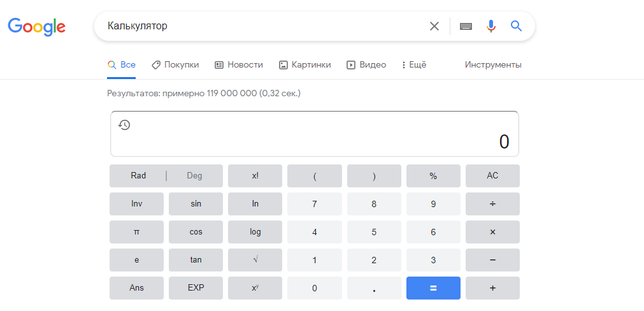Insert the π constant
This screenshot has height=311, width=644.
[137, 232]
